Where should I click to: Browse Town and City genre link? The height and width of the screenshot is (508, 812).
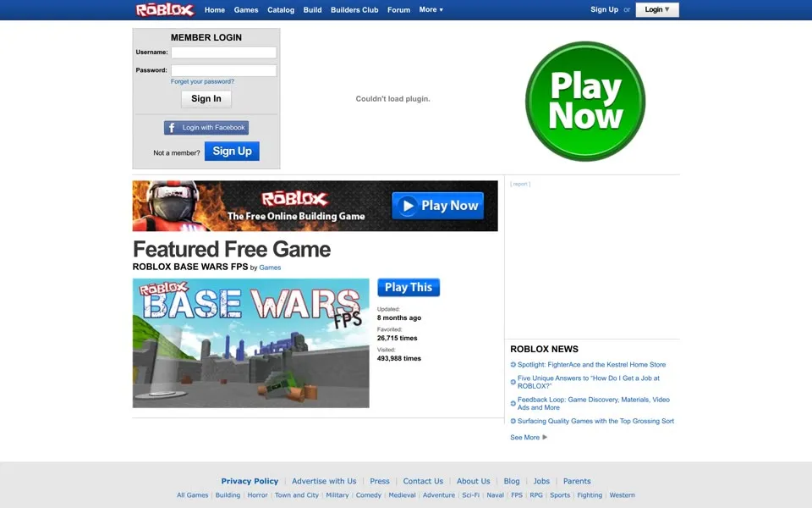click(x=297, y=495)
